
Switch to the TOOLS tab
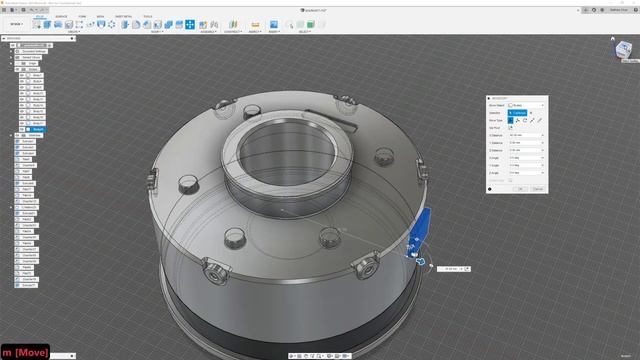point(148,16)
